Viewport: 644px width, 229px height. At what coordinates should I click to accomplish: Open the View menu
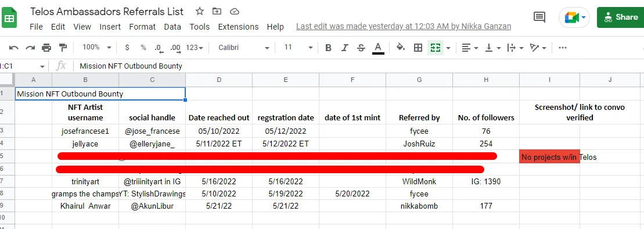(x=82, y=27)
